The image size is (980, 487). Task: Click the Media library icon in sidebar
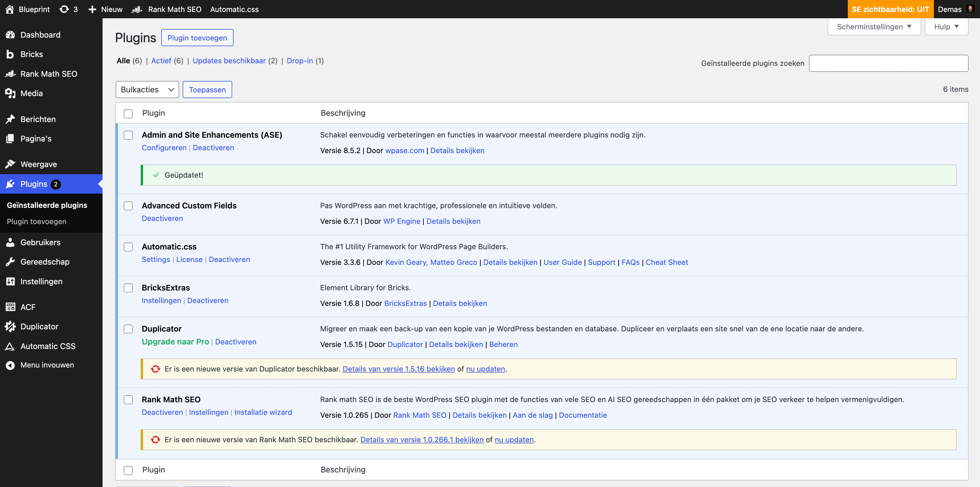point(10,93)
